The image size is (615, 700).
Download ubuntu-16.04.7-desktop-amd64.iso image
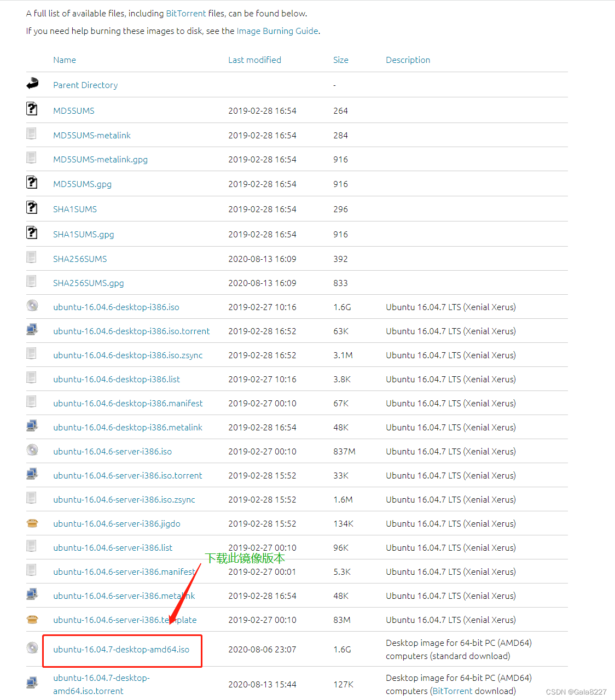[121, 649]
